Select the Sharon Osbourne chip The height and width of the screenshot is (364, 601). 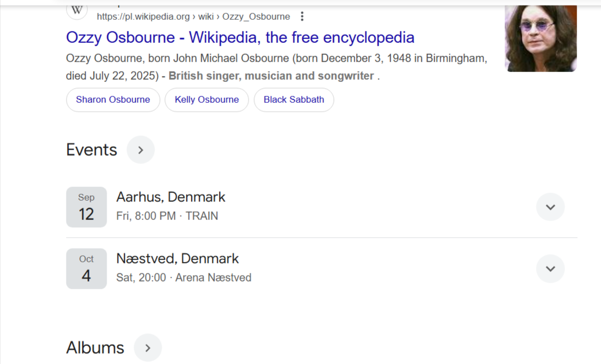pyautogui.click(x=113, y=100)
